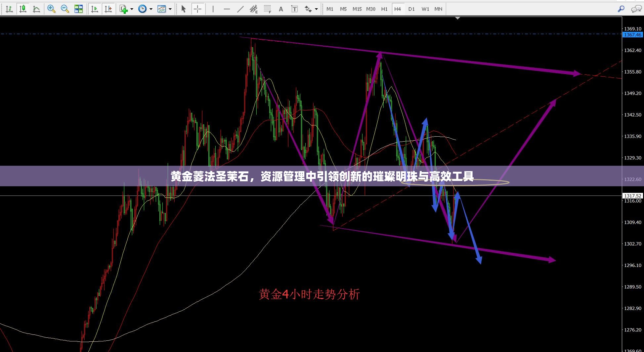Toggle candlestick chart mode
The width and height of the screenshot is (644, 352).
[x=23, y=9]
